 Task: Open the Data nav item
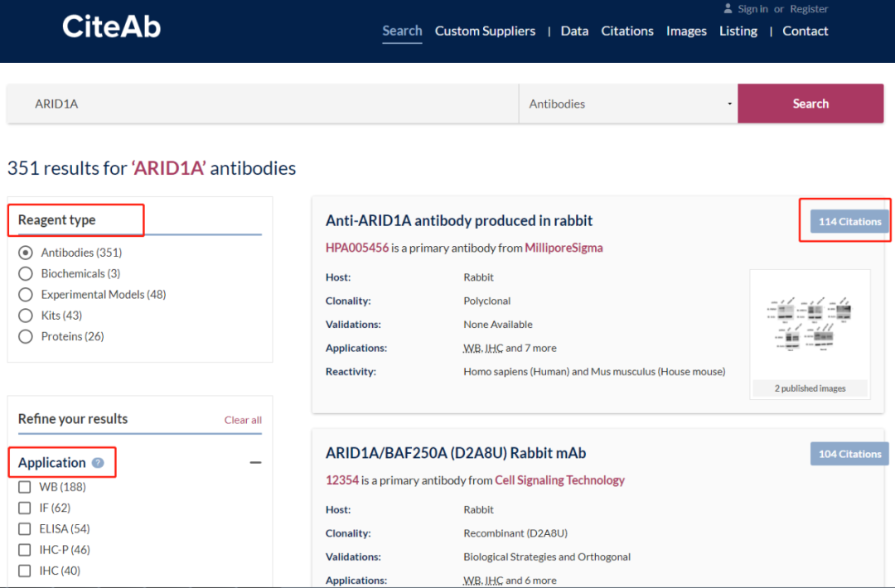pyautogui.click(x=574, y=31)
